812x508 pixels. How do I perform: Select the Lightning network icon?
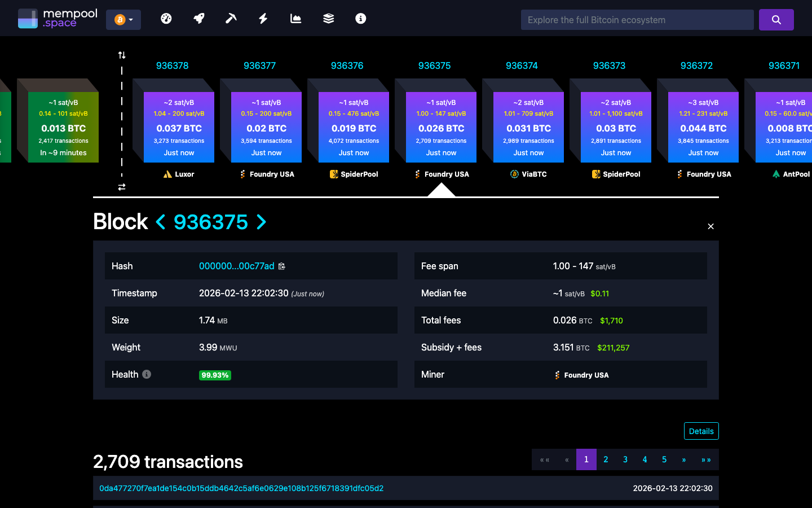tap(263, 18)
